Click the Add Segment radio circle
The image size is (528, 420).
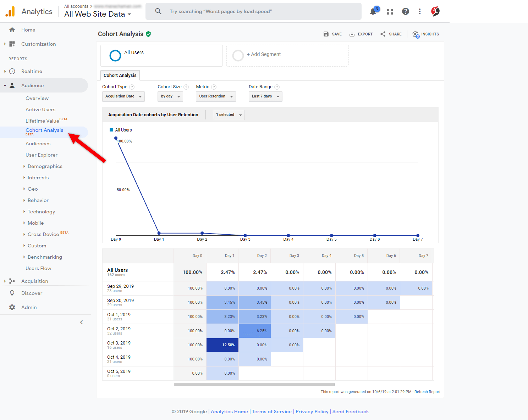coord(238,56)
